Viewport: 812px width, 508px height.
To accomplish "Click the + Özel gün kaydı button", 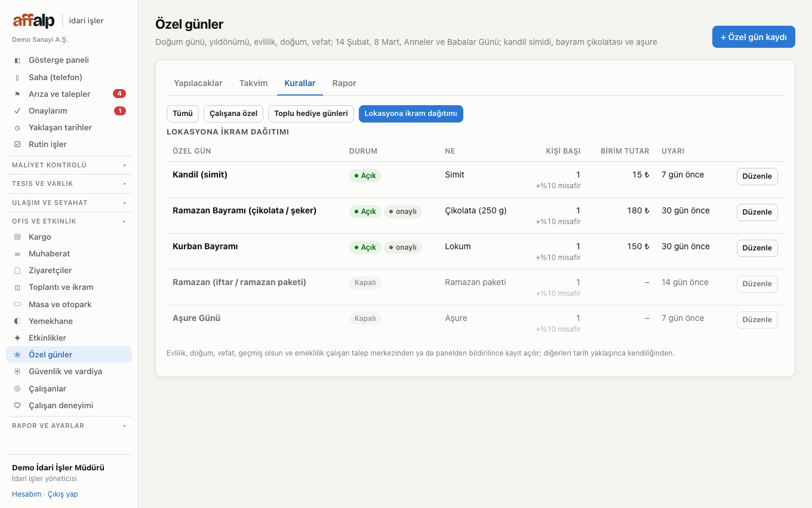I will coord(753,37).
